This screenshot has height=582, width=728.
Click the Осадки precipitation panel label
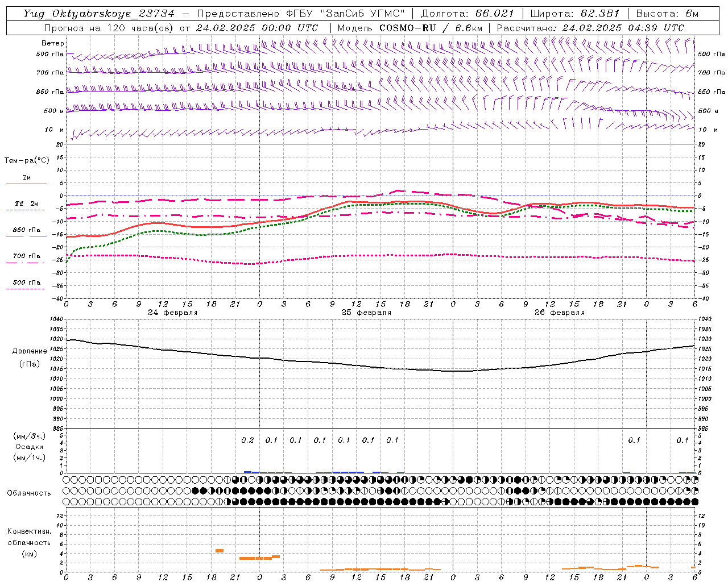pos(30,447)
